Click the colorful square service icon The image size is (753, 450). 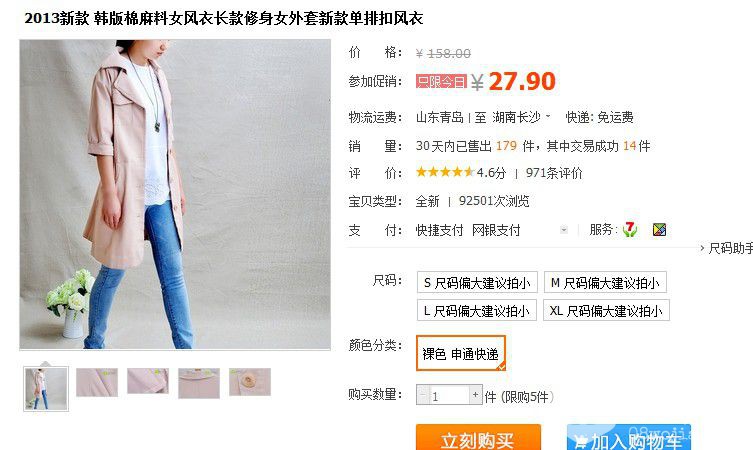click(x=659, y=230)
